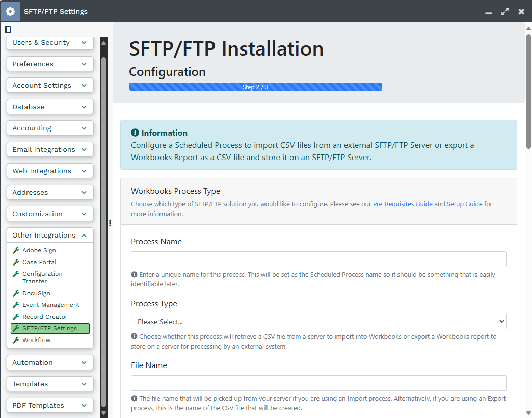Open Event Management settings
This screenshot has width=532, height=418.
(51, 305)
